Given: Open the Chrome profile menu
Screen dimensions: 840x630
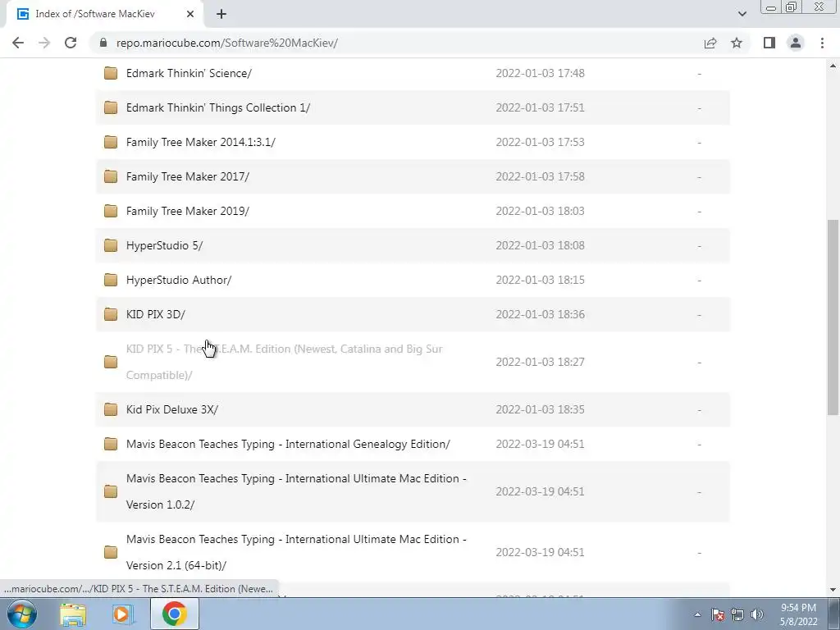Looking at the screenshot, I should pos(796,43).
